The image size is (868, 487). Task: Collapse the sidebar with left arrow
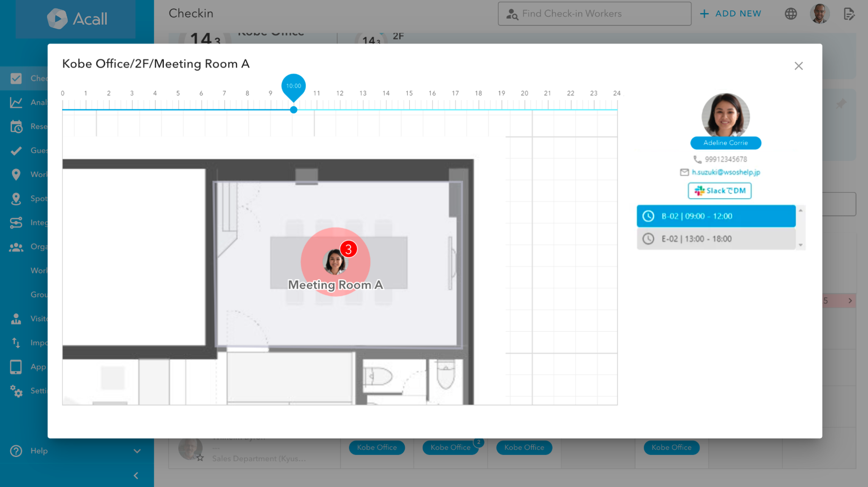(136, 476)
